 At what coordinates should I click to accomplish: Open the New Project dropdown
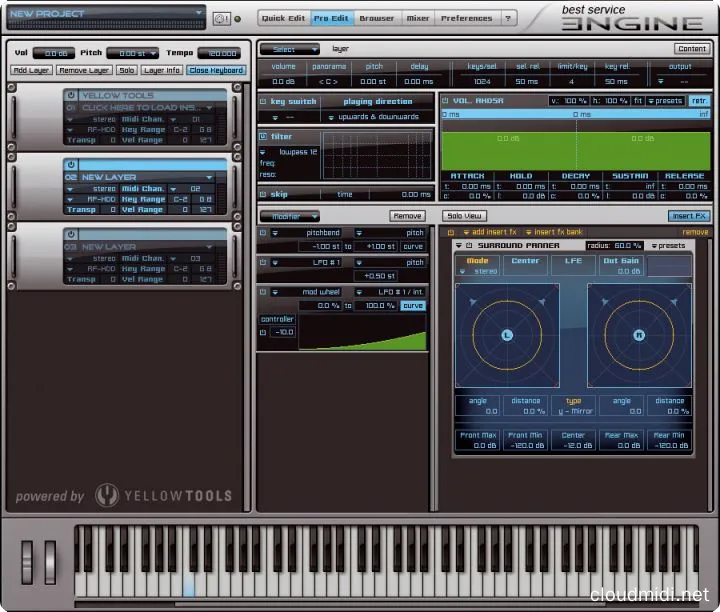[199, 15]
